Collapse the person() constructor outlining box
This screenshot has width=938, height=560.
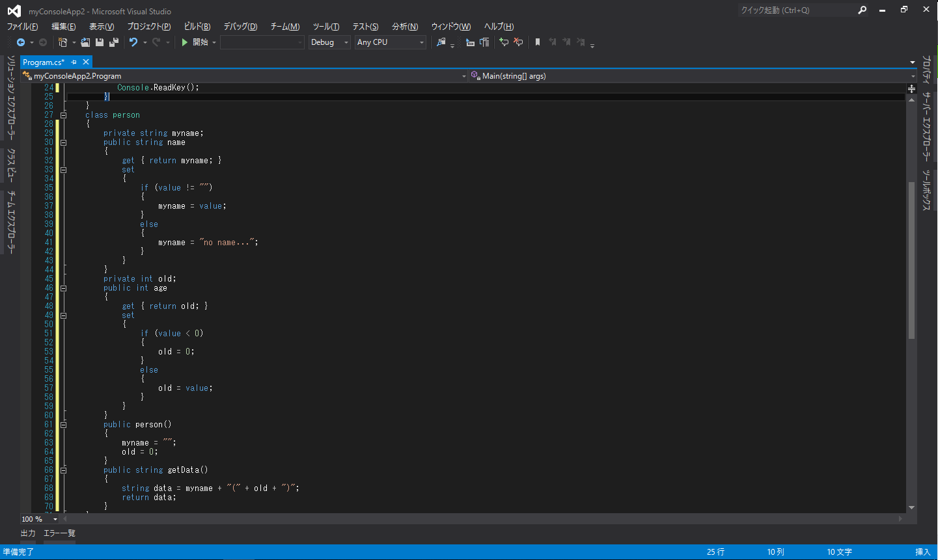click(64, 425)
